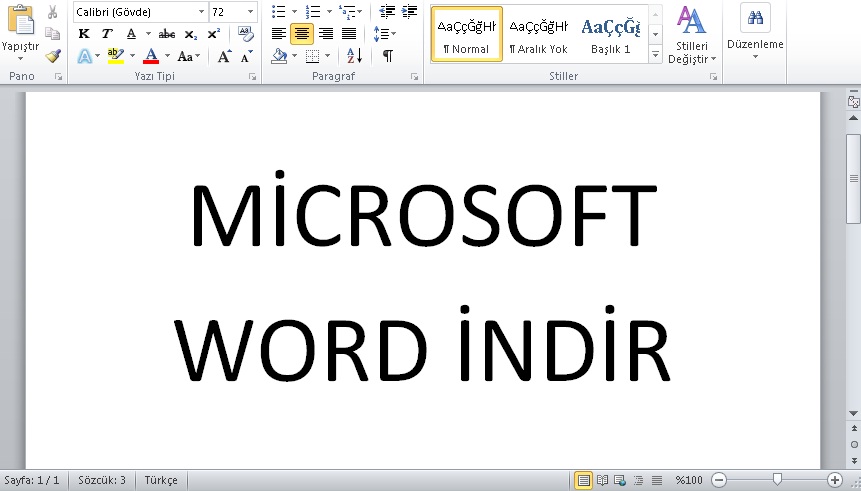Open the Yazı Tipi font dialog launcher

click(253, 77)
